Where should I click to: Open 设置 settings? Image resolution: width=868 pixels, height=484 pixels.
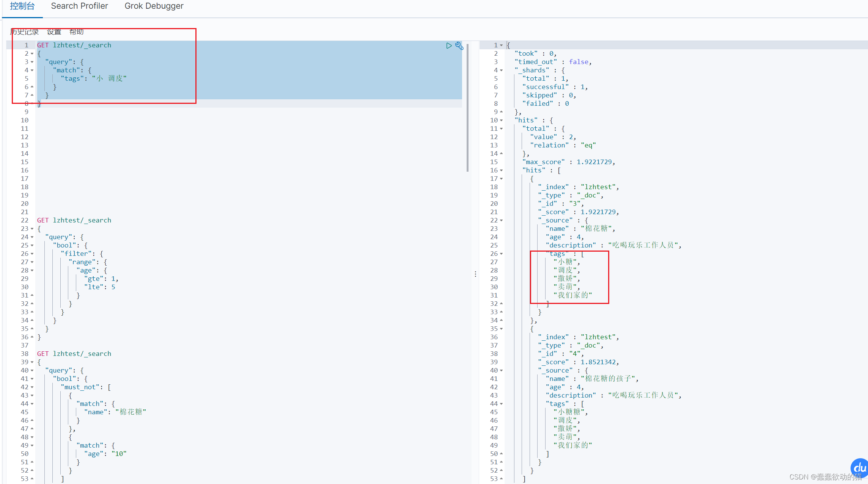coord(54,32)
